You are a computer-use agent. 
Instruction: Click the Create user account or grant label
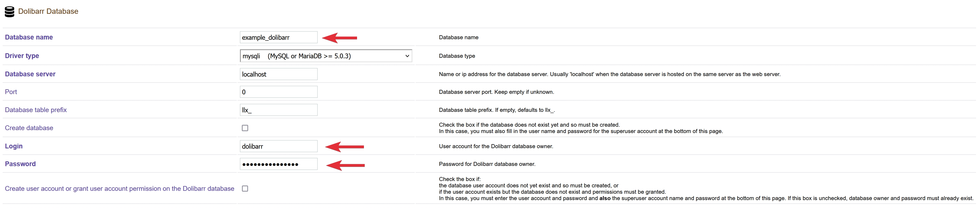119,188
